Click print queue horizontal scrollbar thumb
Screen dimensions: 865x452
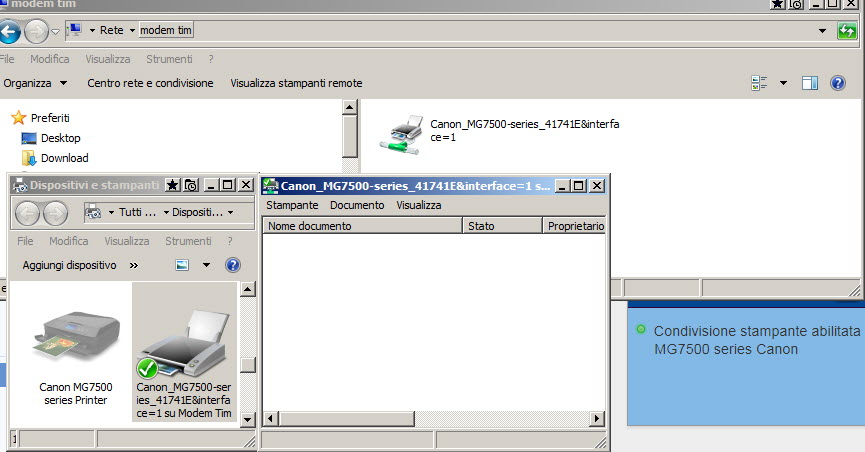346,419
